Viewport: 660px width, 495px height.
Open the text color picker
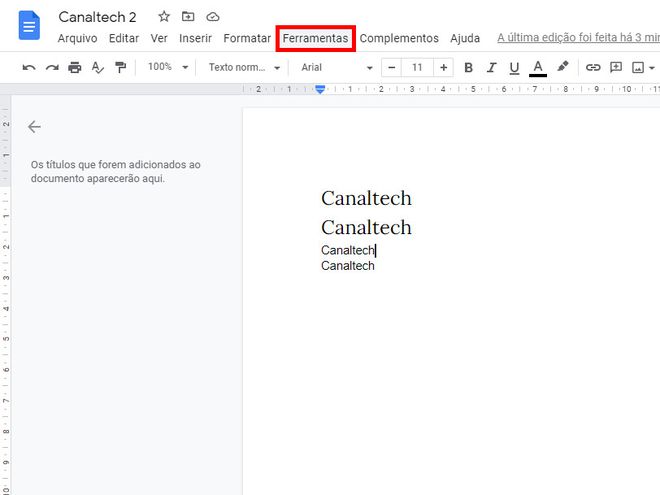click(x=538, y=68)
